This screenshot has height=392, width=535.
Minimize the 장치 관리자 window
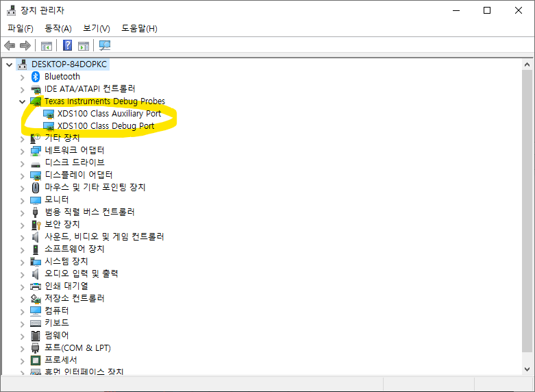(456, 10)
